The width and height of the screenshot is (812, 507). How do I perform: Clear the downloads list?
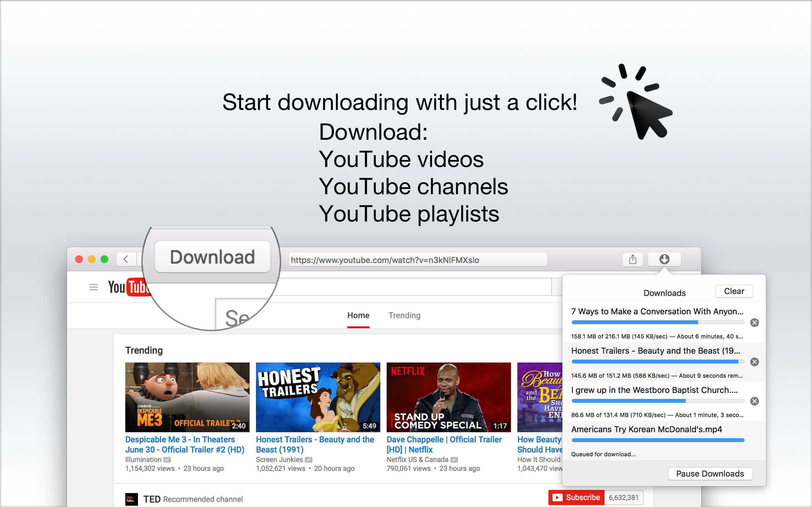pos(734,291)
